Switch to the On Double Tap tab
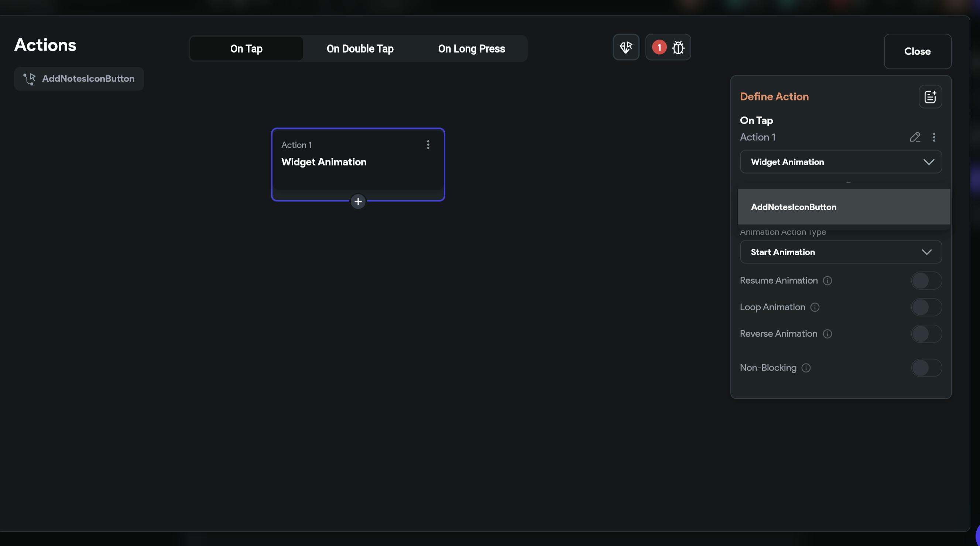The width and height of the screenshot is (980, 546). tap(360, 49)
